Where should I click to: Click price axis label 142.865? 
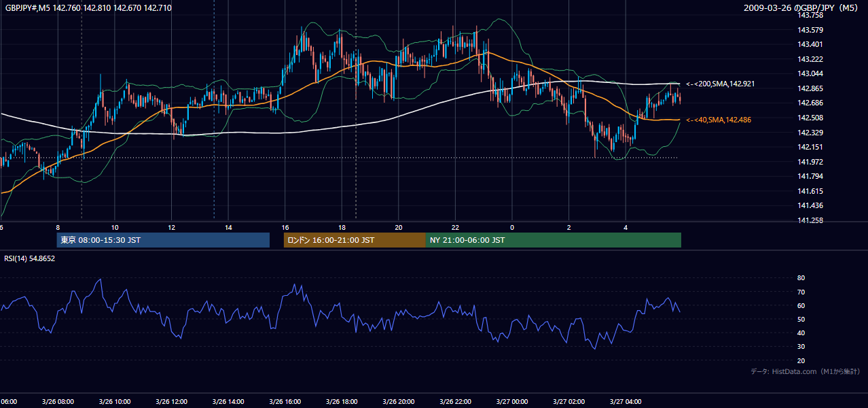click(810, 88)
